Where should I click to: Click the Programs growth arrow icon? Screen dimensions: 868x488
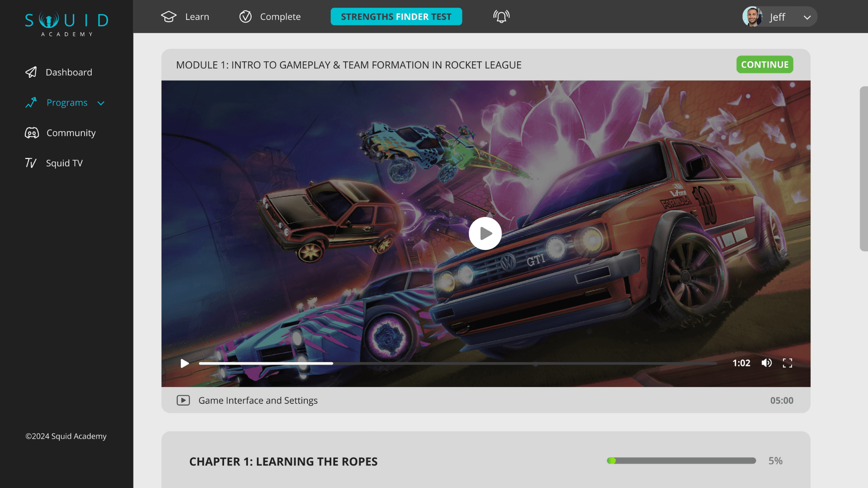(x=31, y=103)
